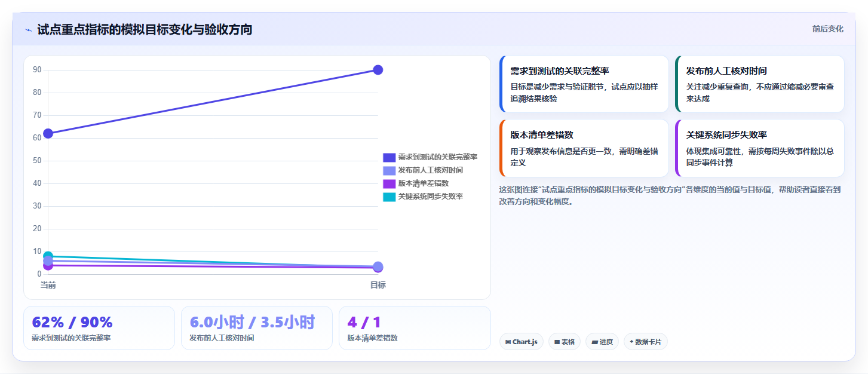
Task: Open the '4 / 1' metric card
Action: tap(415, 328)
